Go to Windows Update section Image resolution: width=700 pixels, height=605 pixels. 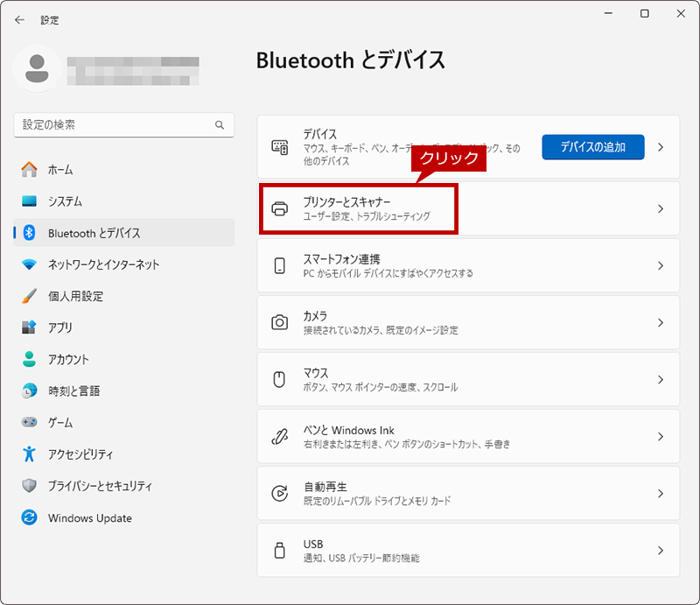pos(89,517)
